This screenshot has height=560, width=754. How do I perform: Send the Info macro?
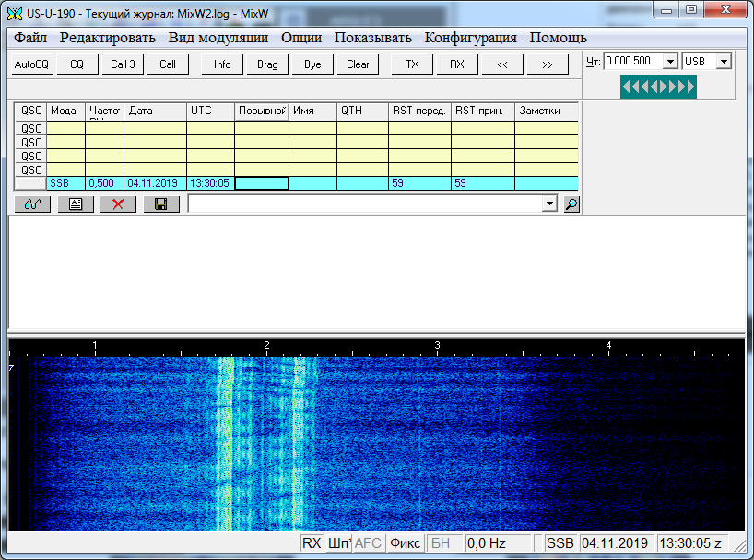click(222, 64)
